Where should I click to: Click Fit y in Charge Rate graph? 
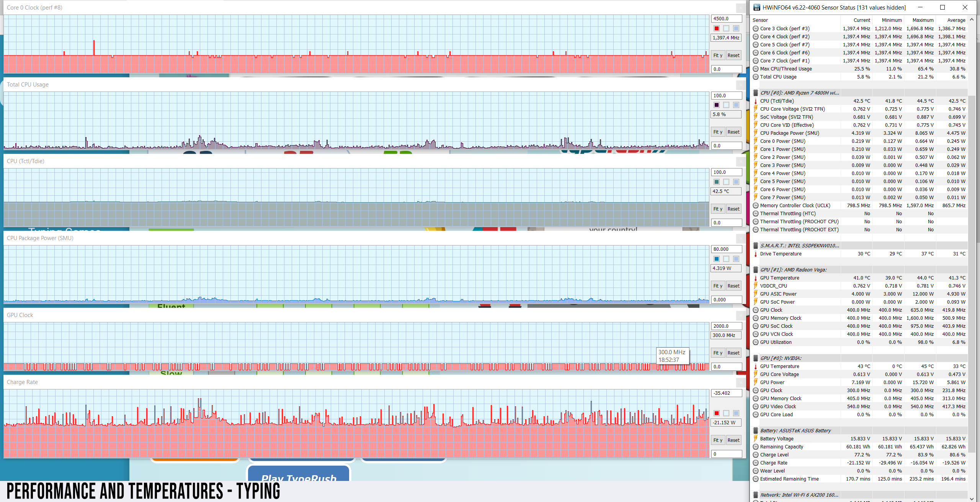tap(718, 440)
